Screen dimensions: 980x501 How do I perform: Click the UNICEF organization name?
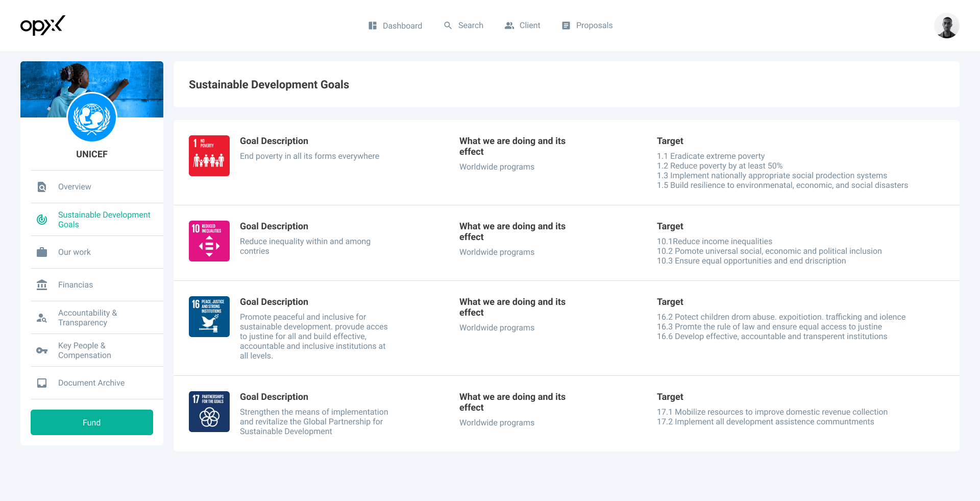click(92, 154)
